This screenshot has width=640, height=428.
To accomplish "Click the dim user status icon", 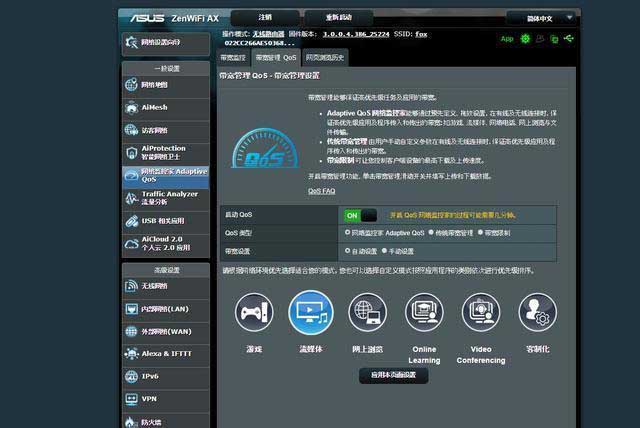I will click(x=540, y=39).
